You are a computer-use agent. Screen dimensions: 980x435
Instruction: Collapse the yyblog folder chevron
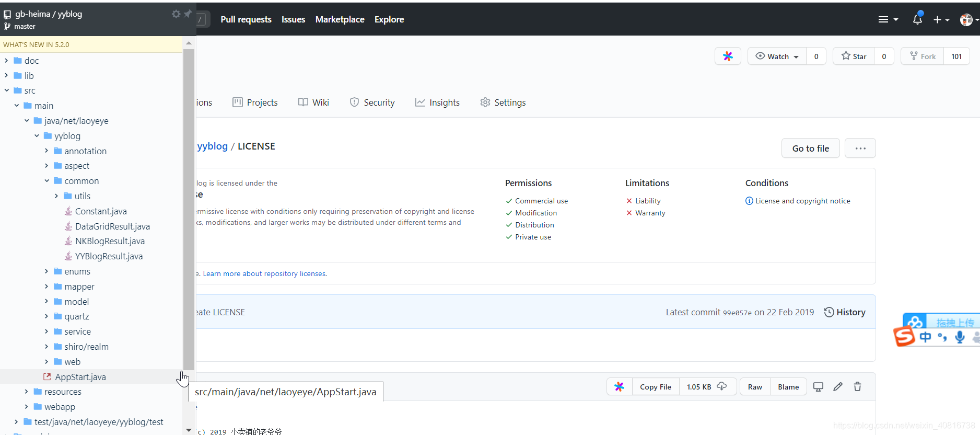click(x=37, y=136)
